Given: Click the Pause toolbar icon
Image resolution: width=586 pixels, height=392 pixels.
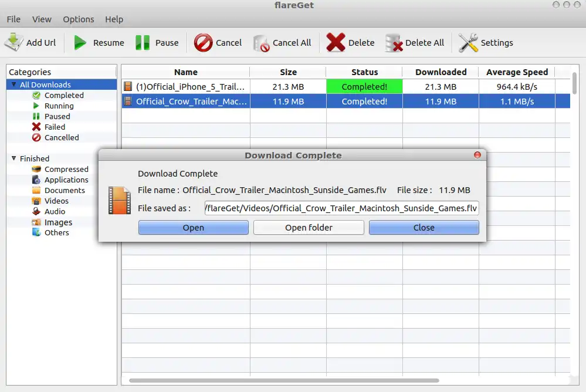Looking at the screenshot, I should coord(143,43).
